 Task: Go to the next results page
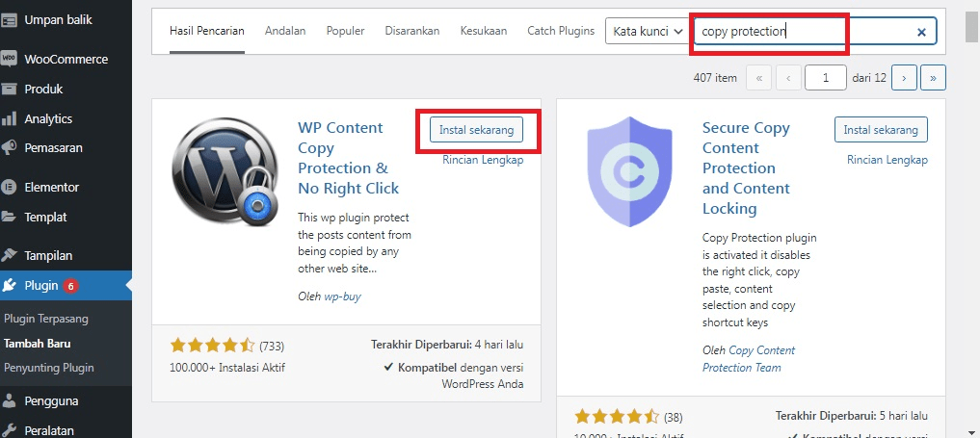click(904, 78)
